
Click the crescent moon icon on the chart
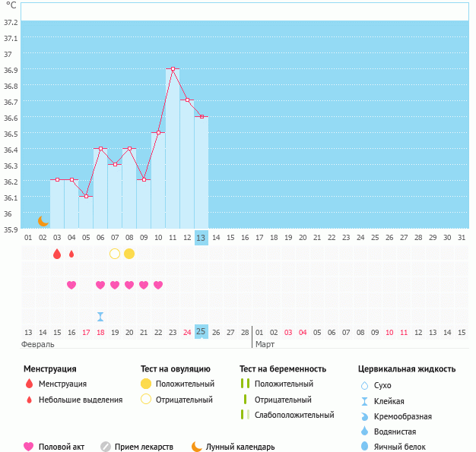click(43, 221)
